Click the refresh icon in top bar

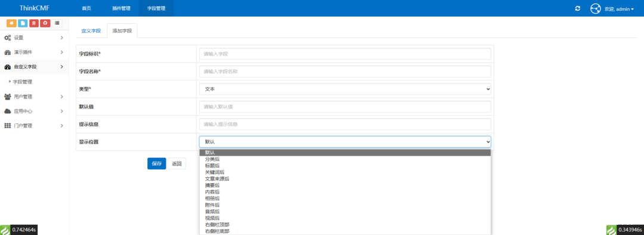[x=577, y=8]
